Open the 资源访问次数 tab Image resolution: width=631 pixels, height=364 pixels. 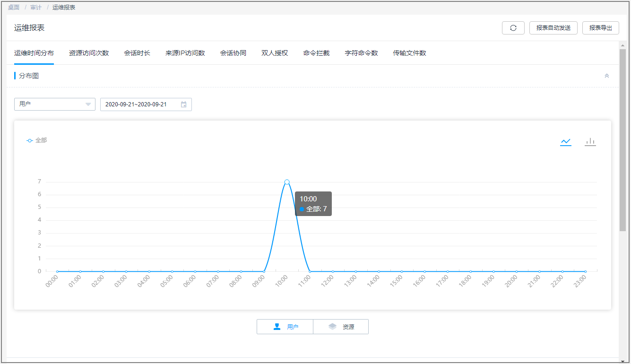(x=89, y=53)
